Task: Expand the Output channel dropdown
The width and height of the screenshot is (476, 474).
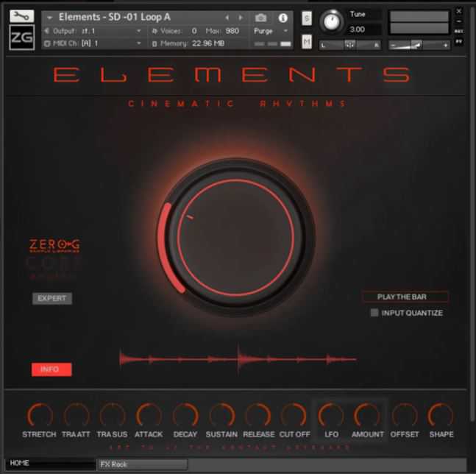Action: point(139,31)
